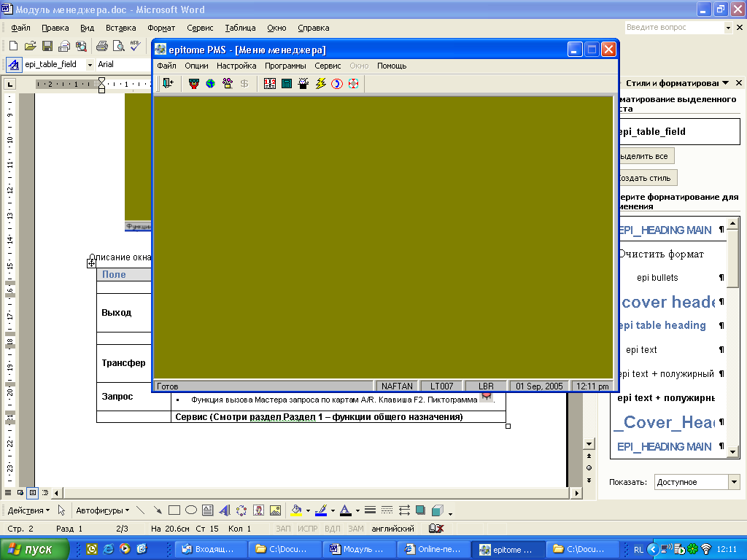
Task: Click the yellow lightning bolt icon
Action: pyautogui.click(x=320, y=84)
